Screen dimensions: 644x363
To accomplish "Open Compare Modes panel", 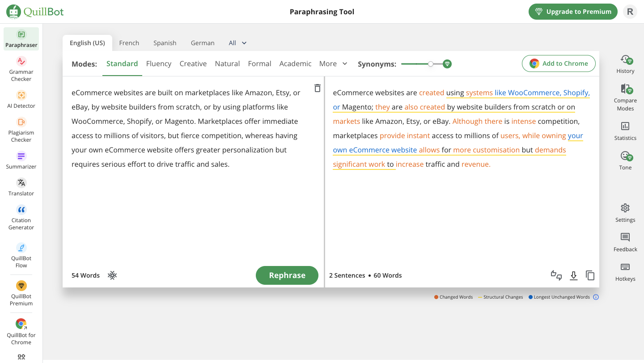I will pyautogui.click(x=625, y=97).
